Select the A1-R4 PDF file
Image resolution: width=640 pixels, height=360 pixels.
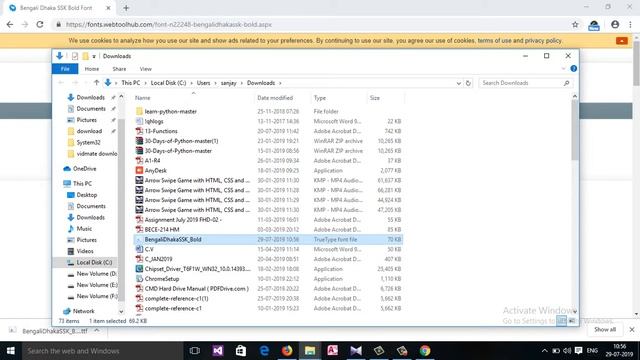152,161
